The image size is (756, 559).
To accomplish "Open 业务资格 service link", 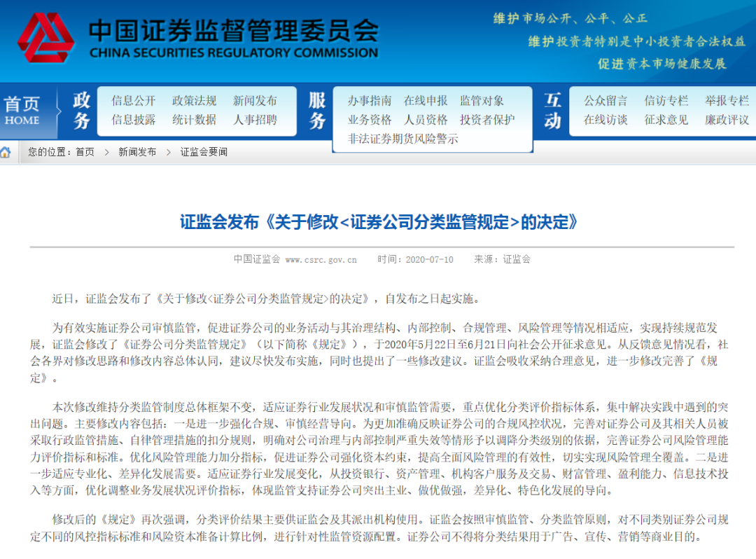I will pos(370,120).
